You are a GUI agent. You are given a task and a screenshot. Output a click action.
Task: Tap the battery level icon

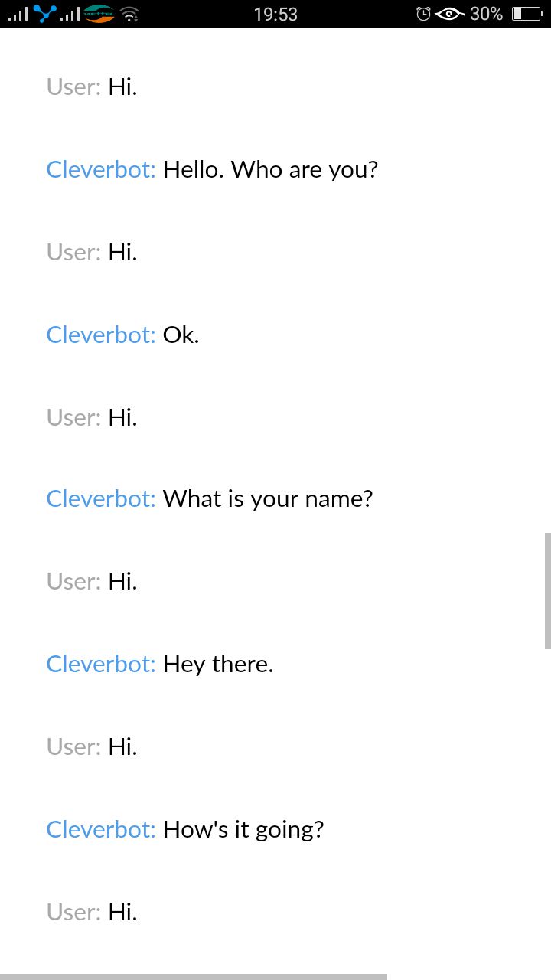click(x=527, y=14)
